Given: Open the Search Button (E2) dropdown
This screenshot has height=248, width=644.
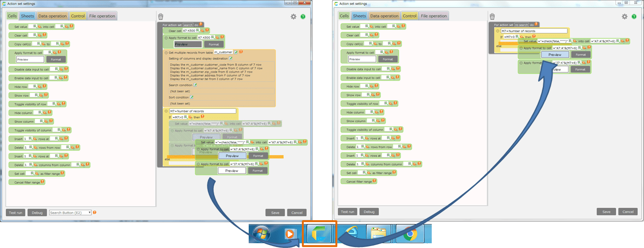Looking at the screenshot, I should [x=70, y=213].
